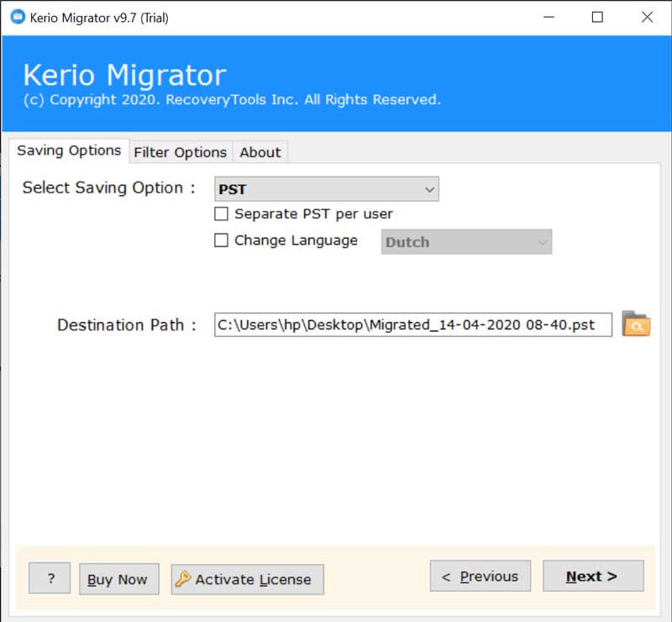Switch to the Filter Options tab
This screenshot has height=622, width=672.
click(180, 152)
